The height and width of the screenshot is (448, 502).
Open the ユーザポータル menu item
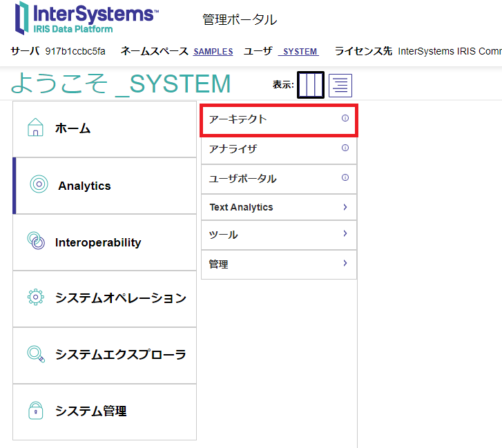click(243, 179)
